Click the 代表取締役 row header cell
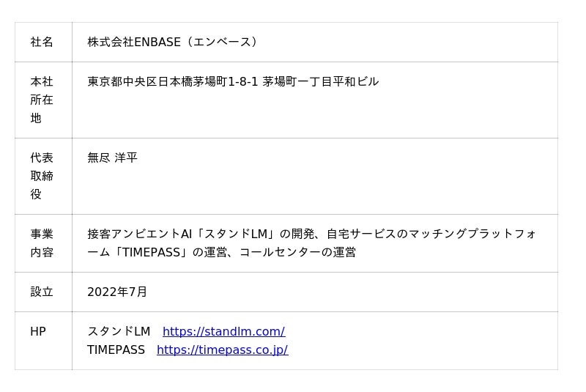586x392 pixels. click(x=42, y=176)
